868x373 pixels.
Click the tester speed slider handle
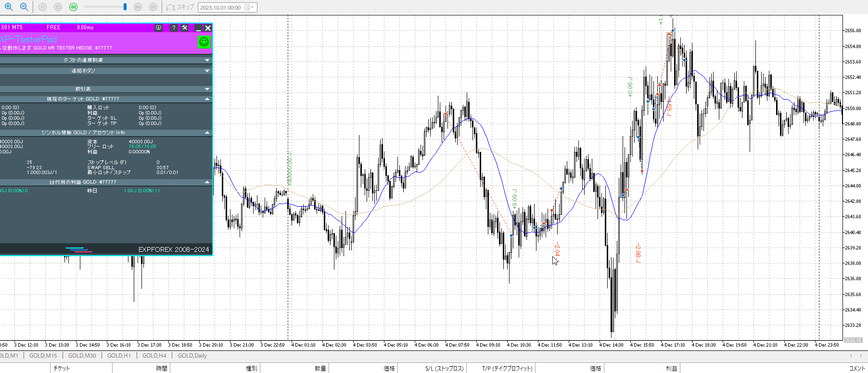coord(125,7)
